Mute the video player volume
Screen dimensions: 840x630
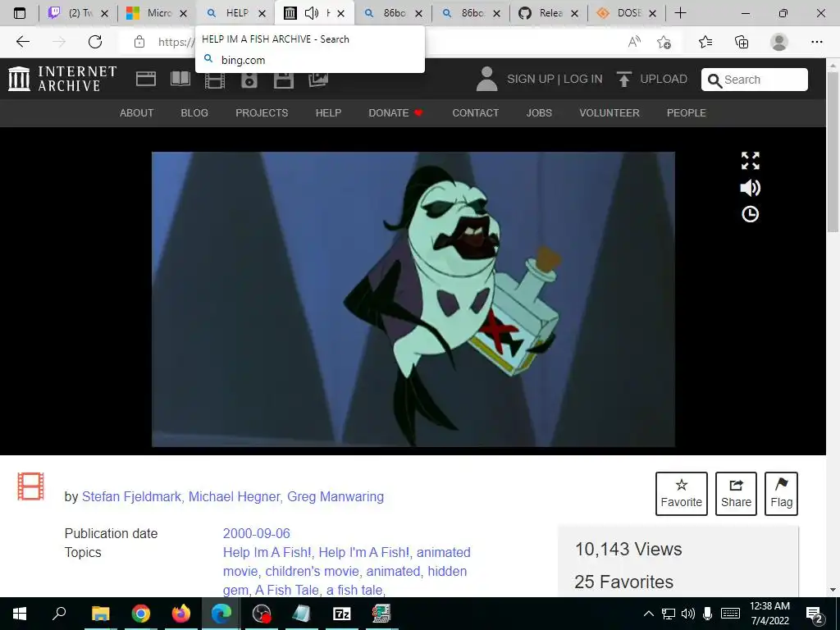click(750, 188)
